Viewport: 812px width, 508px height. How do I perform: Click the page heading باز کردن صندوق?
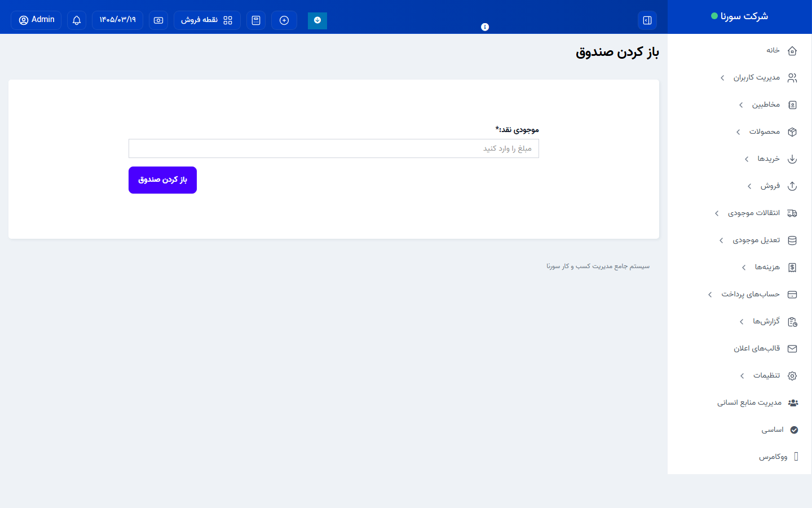click(x=617, y=52)
